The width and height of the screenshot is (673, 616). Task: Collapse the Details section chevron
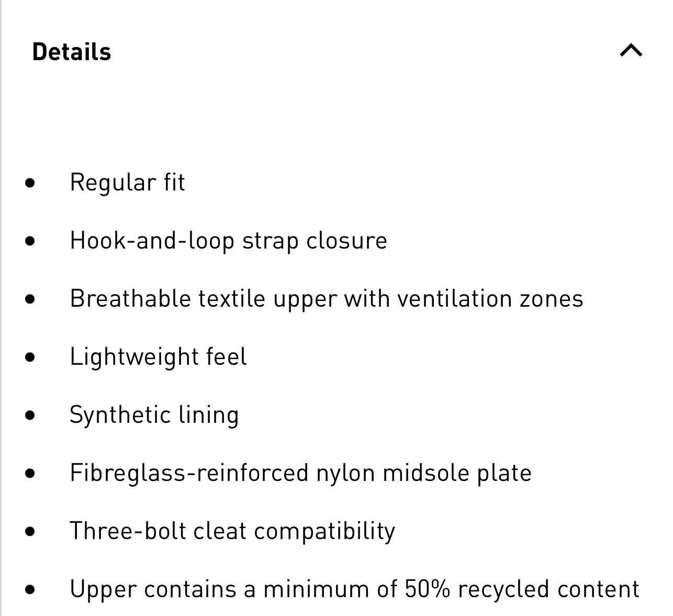[631, 50]
